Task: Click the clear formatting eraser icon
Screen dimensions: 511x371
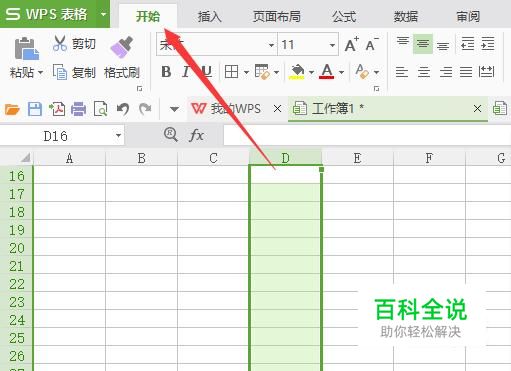Action: coord(362,72)
